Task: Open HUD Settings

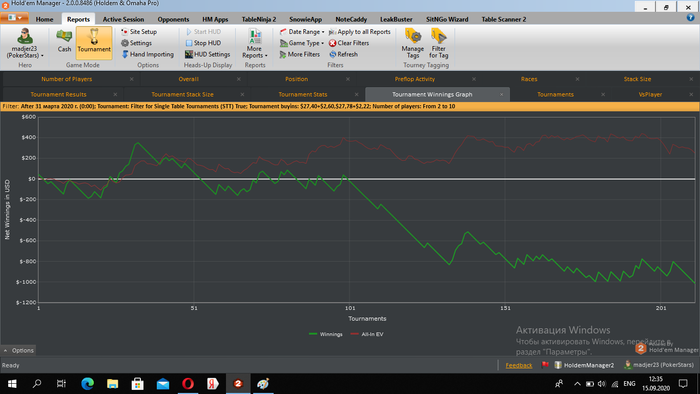Action: coord(208,54)
